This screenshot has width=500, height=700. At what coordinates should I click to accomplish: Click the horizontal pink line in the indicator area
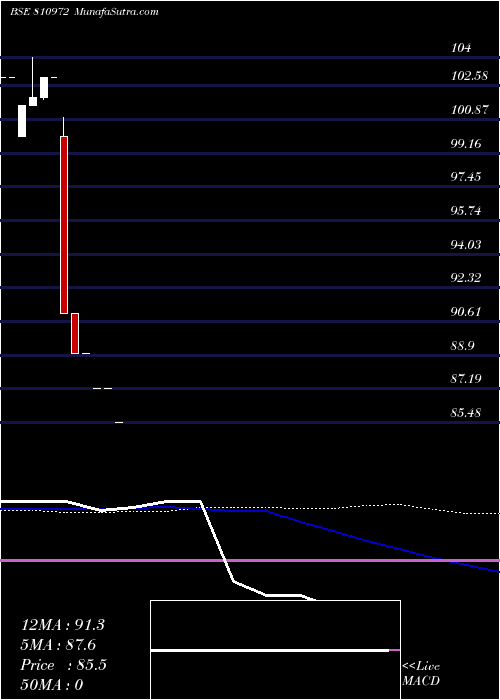[x=250, y=560]
